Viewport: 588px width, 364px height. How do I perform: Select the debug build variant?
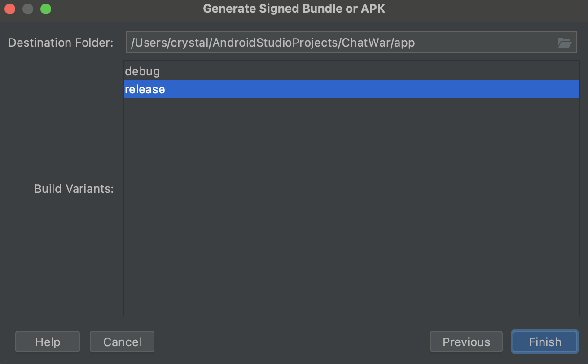[x=351, y=71]
